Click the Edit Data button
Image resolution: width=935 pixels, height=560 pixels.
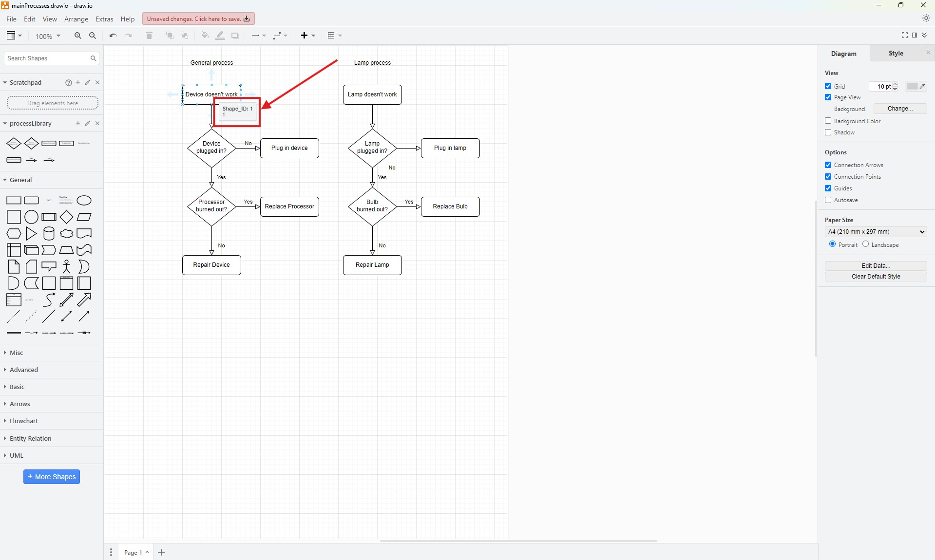(x=875, y=265)
